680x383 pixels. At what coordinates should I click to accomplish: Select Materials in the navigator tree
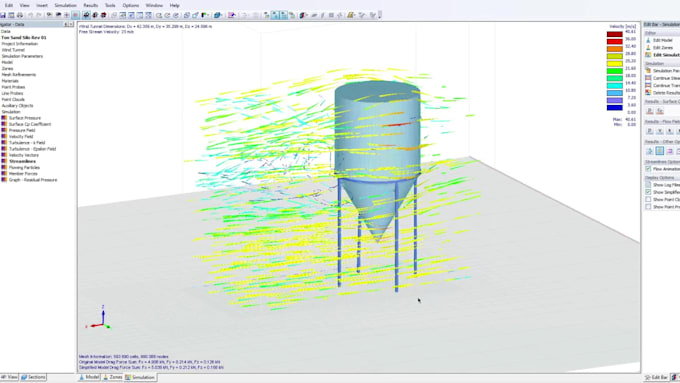pos(10,81)
